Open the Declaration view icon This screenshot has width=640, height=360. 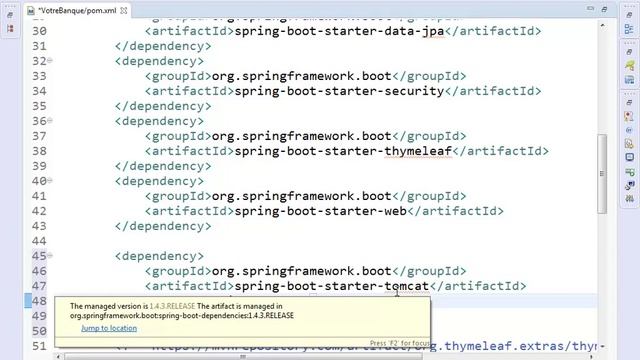(x=629, y=144)
